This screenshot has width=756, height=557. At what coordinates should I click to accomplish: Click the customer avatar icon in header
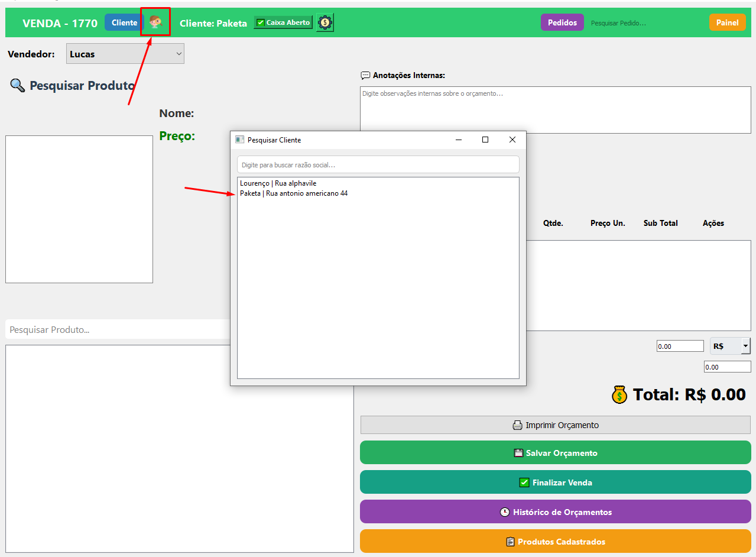click(x=155, y=22)
